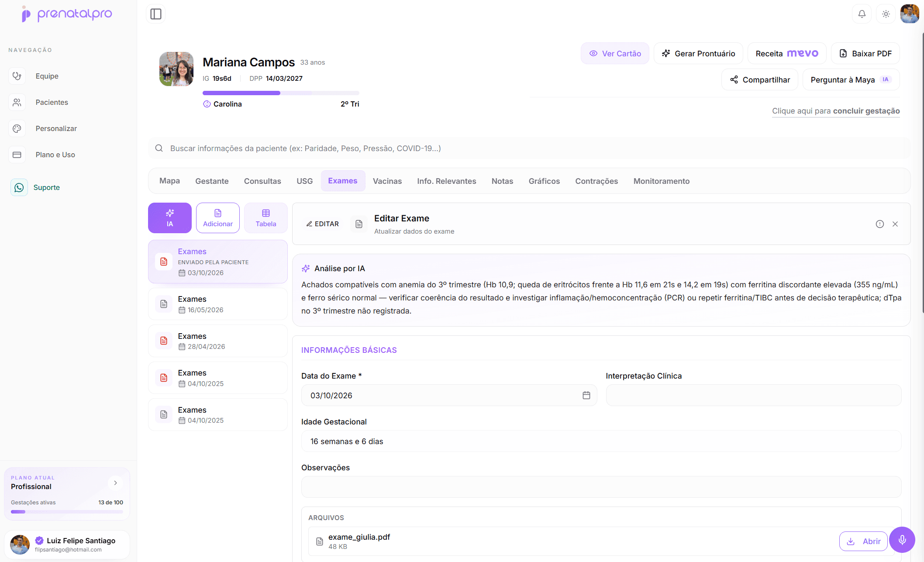Switch to the Vacinas tab
924x562 pixels.
pyautogui.click(x=387, y=181)
